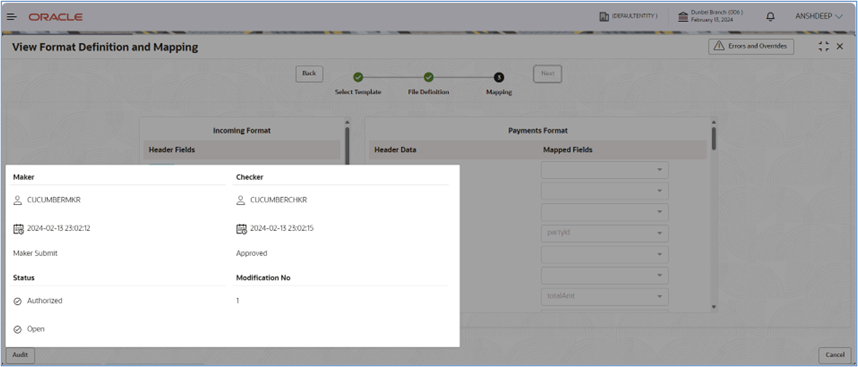Image resolution: width=858 pixels, height=367 pixels.
Task: Open the ANSHDEEP user menu
Action: point(819,16)
